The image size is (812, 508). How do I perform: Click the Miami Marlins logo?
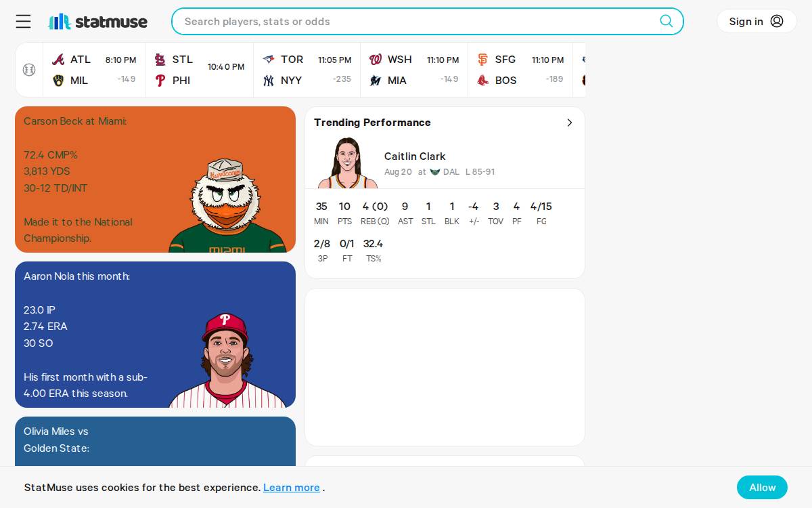coord(376,81)
